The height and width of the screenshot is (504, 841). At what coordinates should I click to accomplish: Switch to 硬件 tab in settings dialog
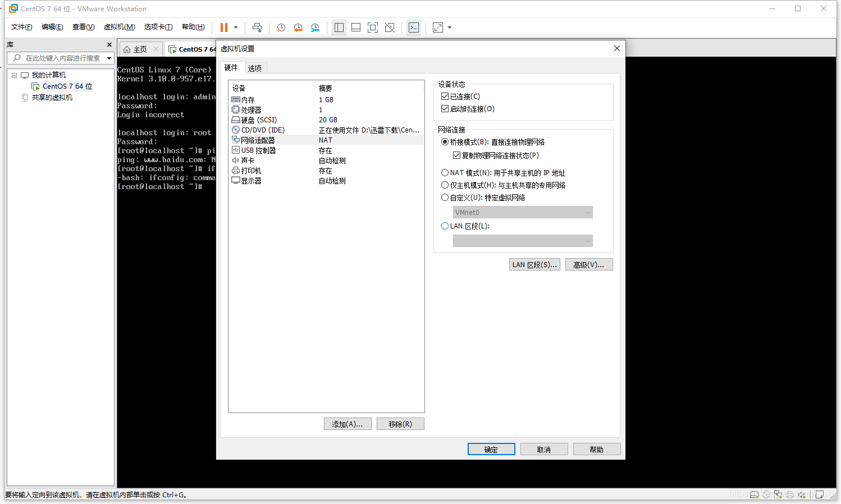point(231,68)
